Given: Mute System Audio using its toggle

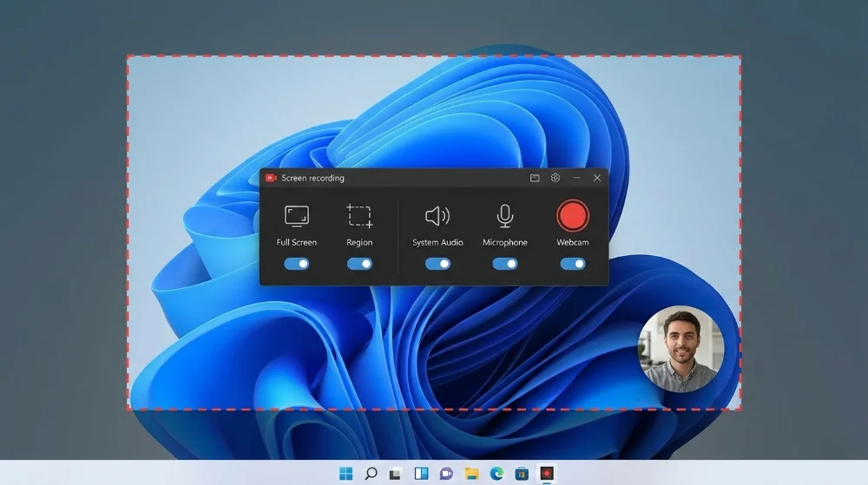Looking at the screenshot, I should tap(437, 264).
